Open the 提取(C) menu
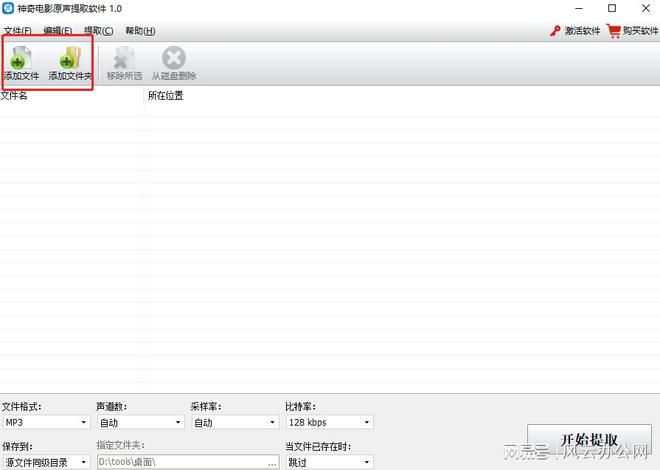The image size is (660, 470). (x=98, y=31)
